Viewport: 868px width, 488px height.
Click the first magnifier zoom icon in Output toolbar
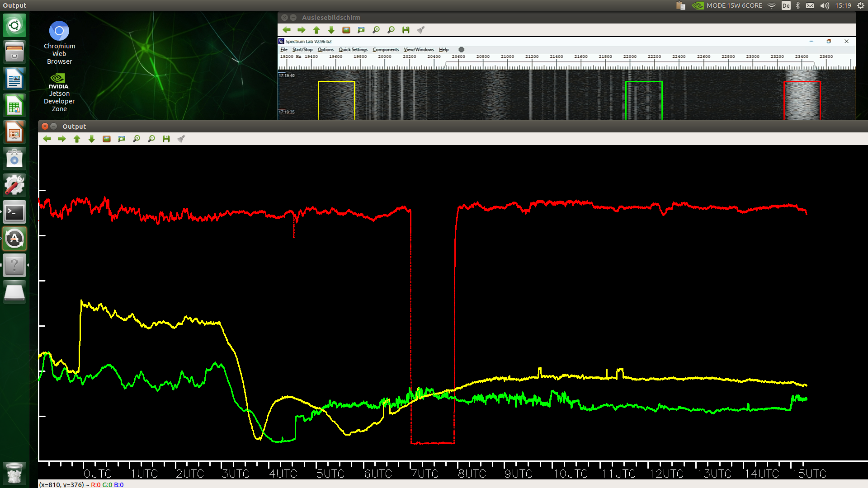click(137, 139)
